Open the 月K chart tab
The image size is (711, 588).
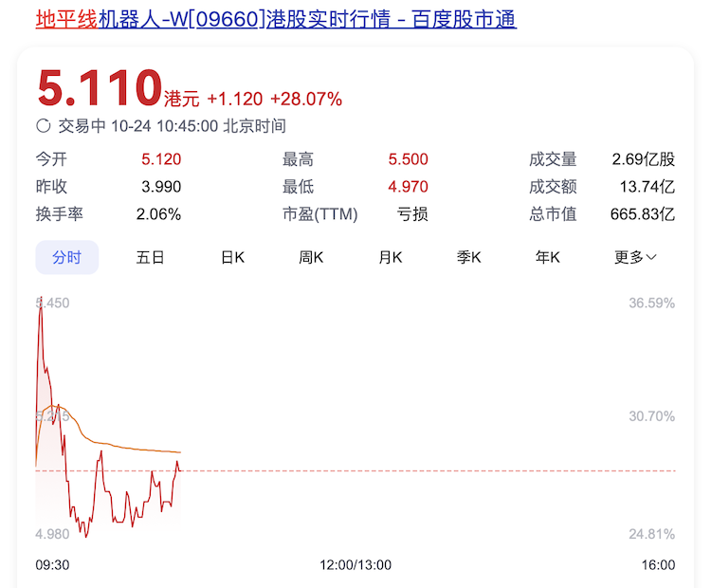[x=391, y=257]
